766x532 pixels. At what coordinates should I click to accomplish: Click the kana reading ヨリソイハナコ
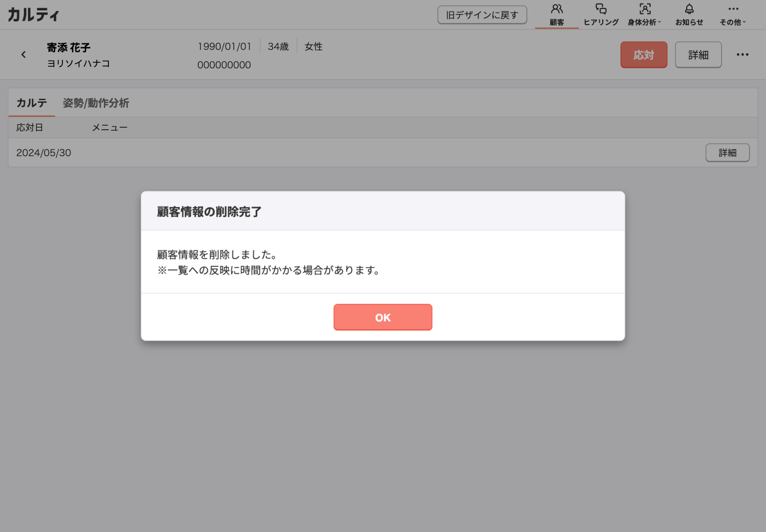click(x=78, y=63)
